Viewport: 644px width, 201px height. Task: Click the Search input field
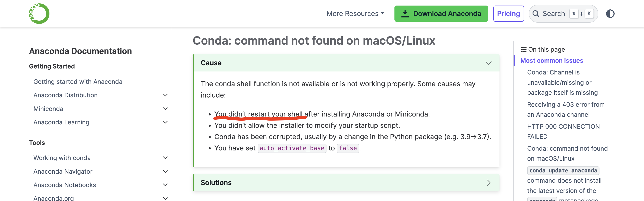[563, 13]
